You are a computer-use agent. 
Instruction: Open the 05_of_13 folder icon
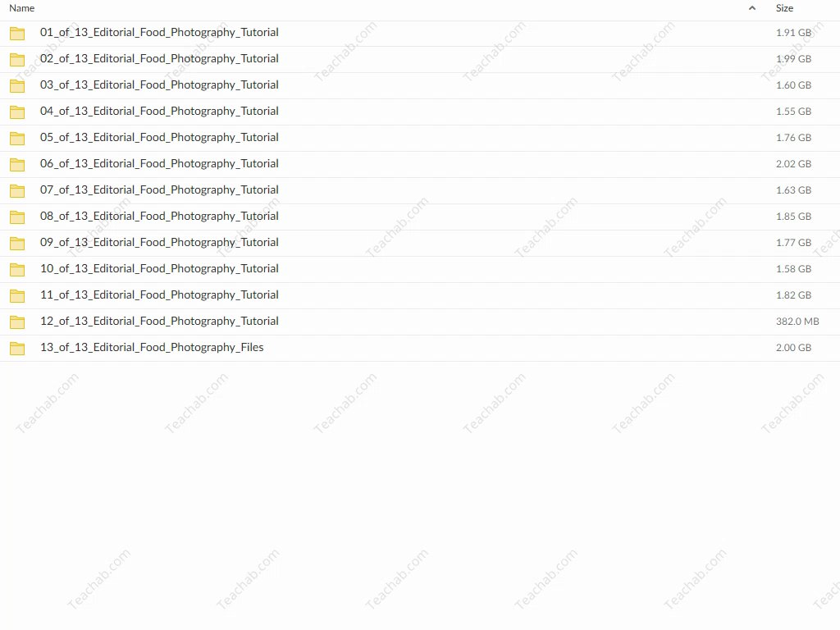(x=17, y=138)
